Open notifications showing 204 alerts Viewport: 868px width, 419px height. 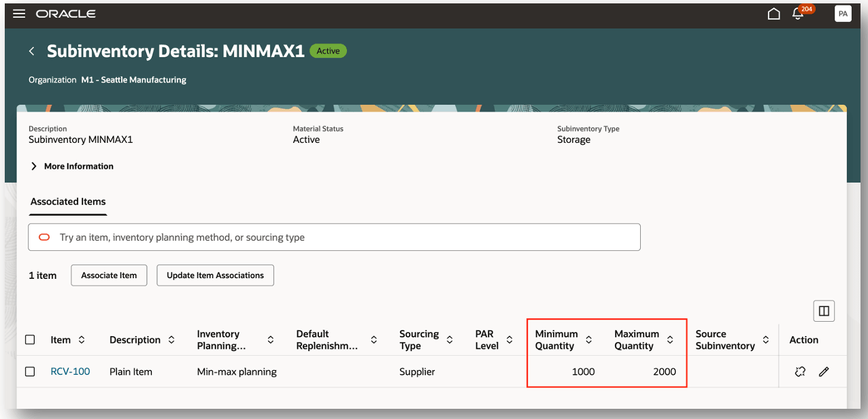pos(797,14)
